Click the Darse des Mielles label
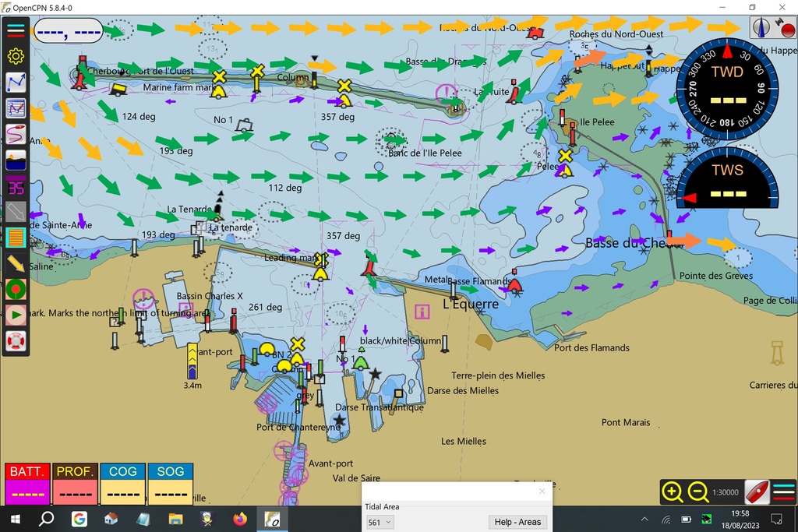798x532 pixels. (463, 390)
